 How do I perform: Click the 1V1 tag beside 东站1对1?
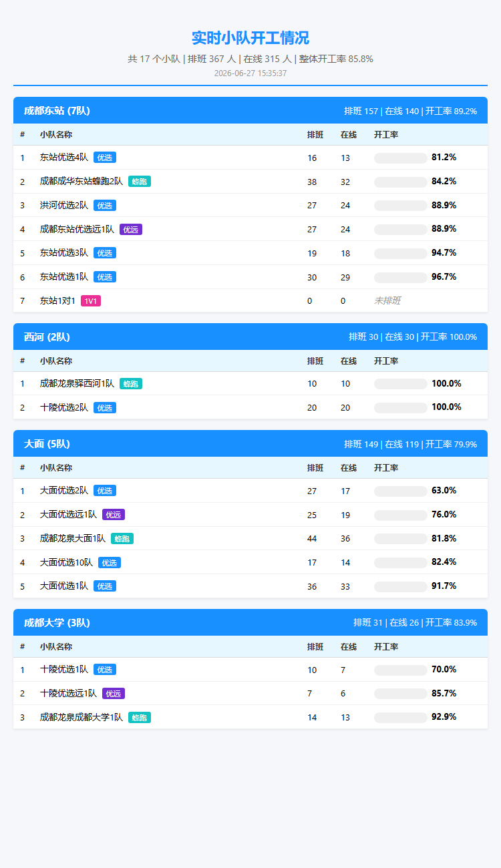coord(91,301)
